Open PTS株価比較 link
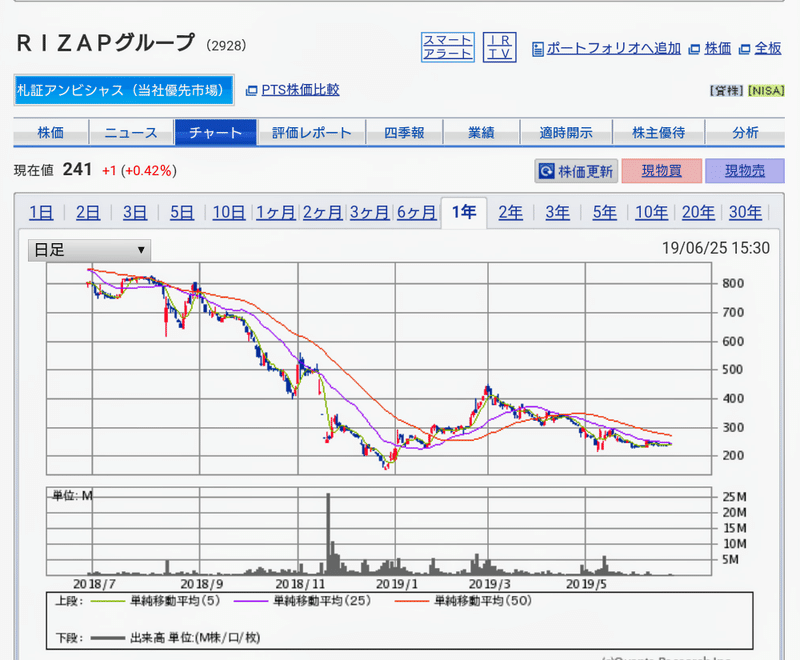Screen dimensions: 800x660 300,90
